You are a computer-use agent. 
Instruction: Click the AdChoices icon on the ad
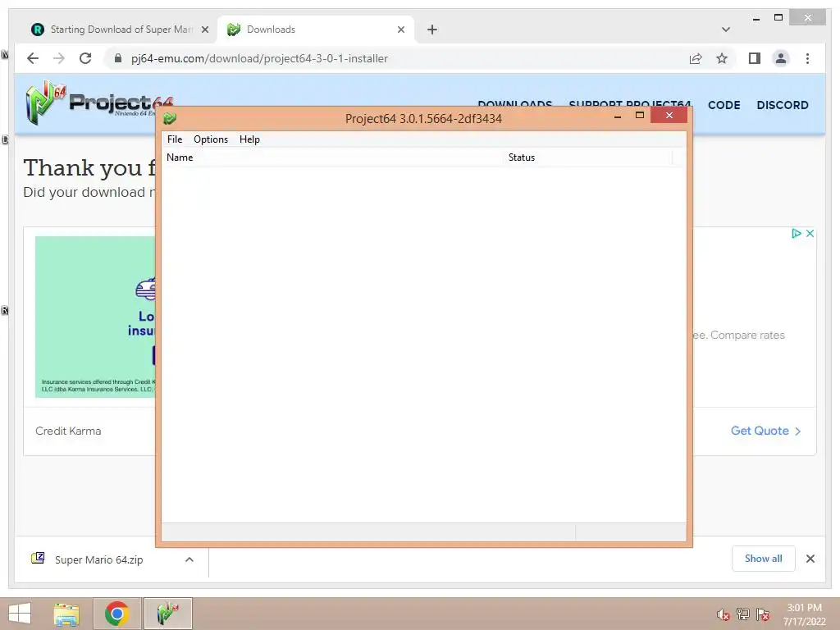click(x=796, y=233)
